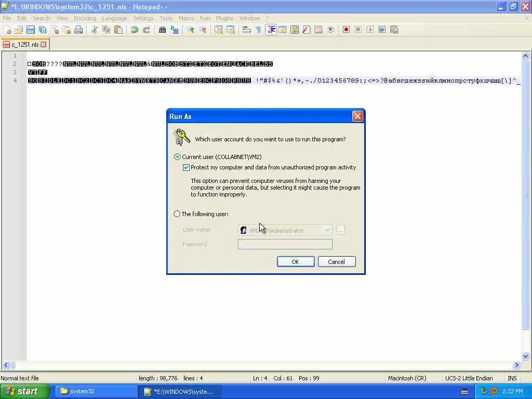
Task: Click the monitoring eye icon
Action: coord(330,30)
